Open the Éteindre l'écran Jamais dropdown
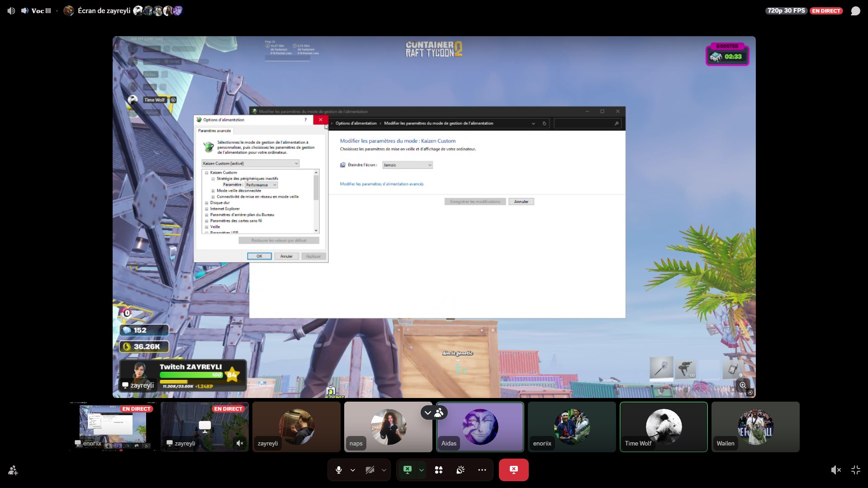The width and height of the screenshot is (868, 488). (408, 165)
